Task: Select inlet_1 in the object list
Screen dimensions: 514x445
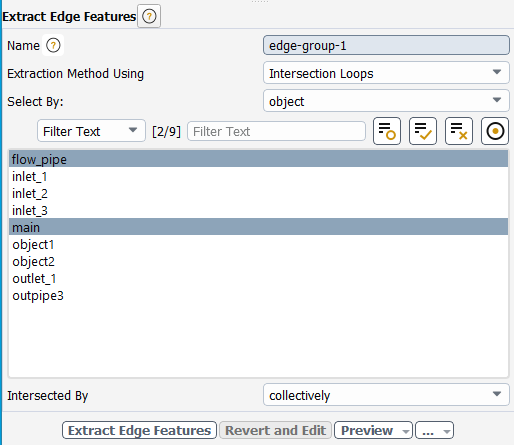Action: point(258,176)
